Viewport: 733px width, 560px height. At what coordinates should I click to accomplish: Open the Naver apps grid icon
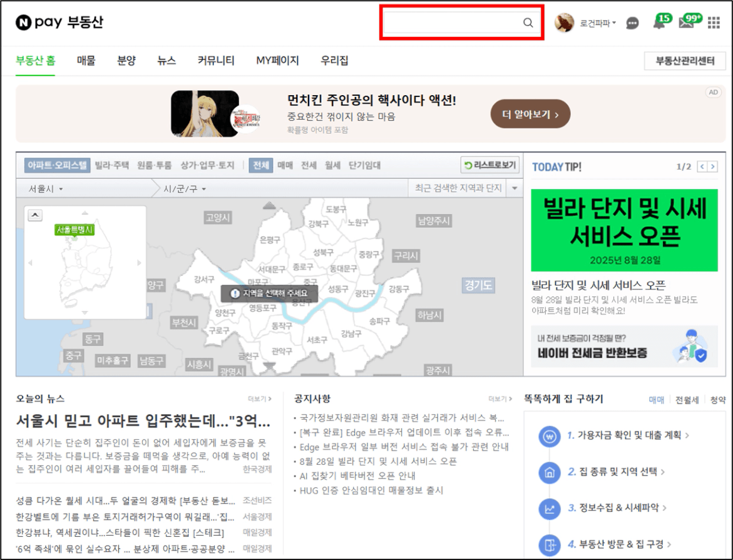pos(714,23)
